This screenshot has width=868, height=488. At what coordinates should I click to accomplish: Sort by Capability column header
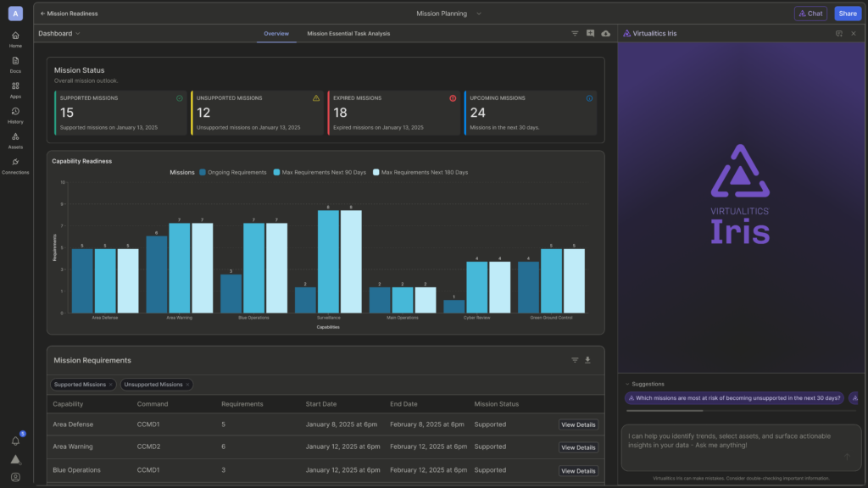click(68, 404)
